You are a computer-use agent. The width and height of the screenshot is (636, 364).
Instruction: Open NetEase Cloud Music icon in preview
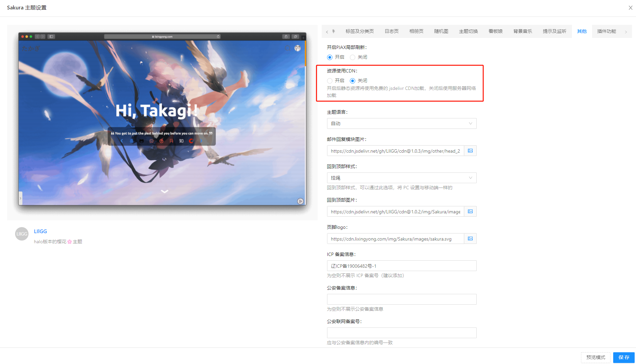161,141
